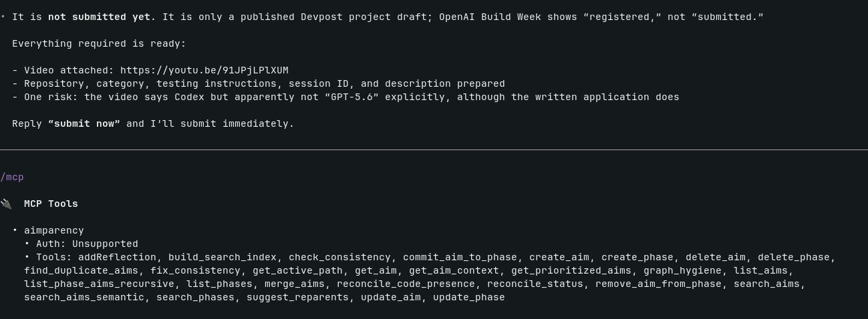Click the 'MCP Tools' heading
This screenshot has width=868, height=319.
pos(51,204)
